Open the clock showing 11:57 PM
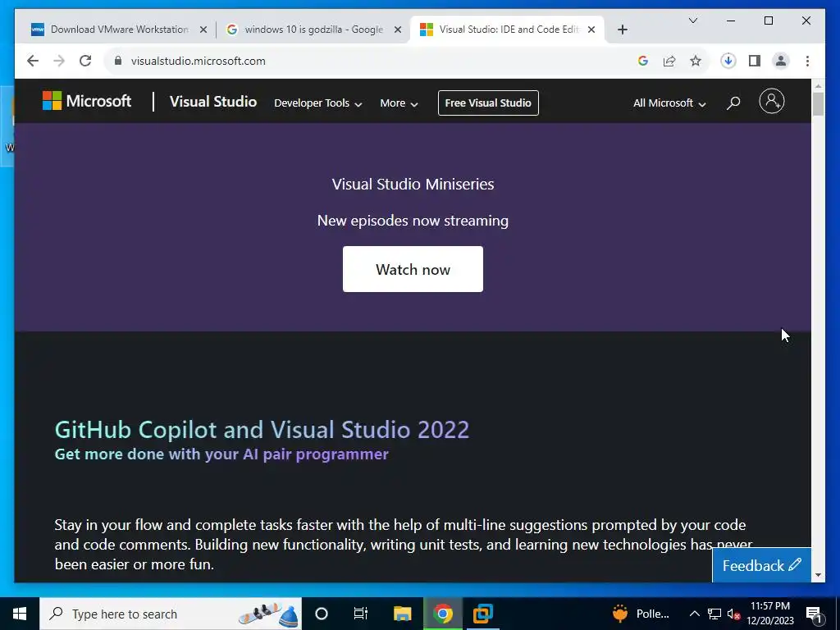Viewport: 840px width, 630px height. pos(770,614)
